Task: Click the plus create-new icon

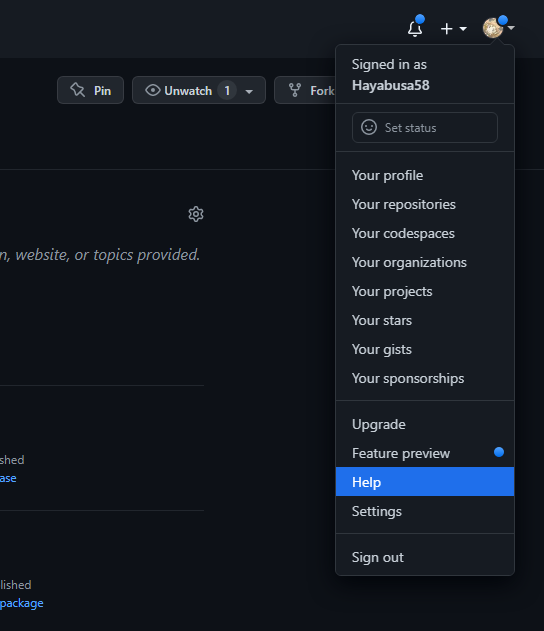Action: click(447, 29)
